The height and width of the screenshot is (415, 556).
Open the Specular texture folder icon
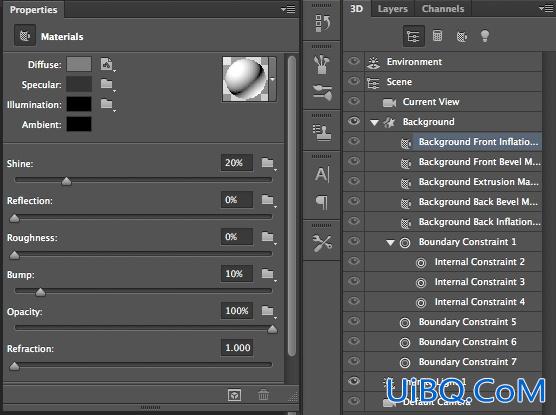tap(107, 84)
